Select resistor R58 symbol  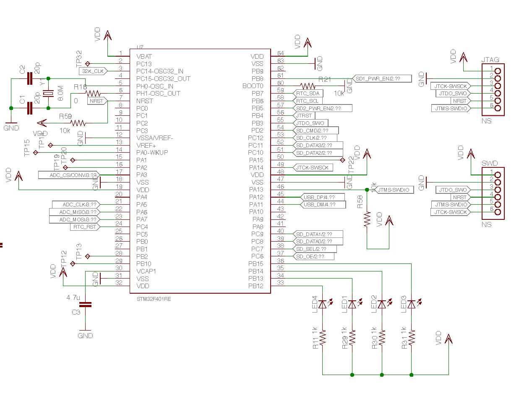pos(367,219)
